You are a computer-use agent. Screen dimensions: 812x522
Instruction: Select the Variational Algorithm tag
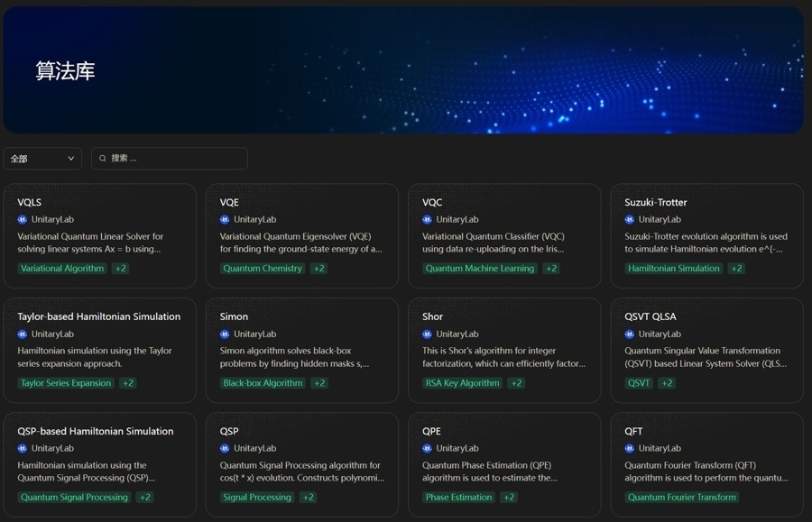click(62, 269)
